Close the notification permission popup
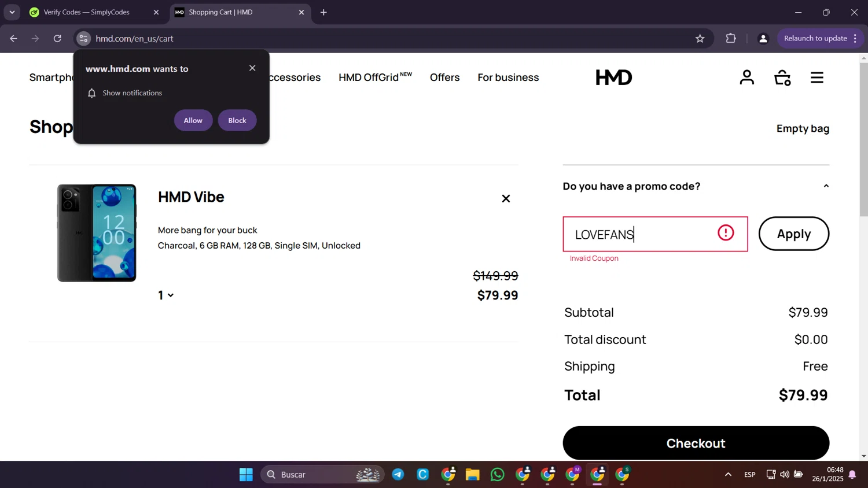868x488 pixels. [252, 68]
